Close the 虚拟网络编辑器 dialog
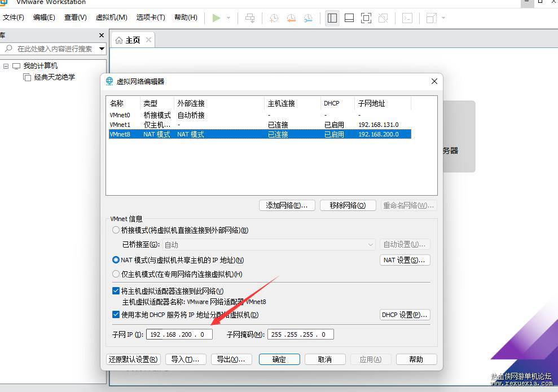558x392 pixels. [434, 81]
